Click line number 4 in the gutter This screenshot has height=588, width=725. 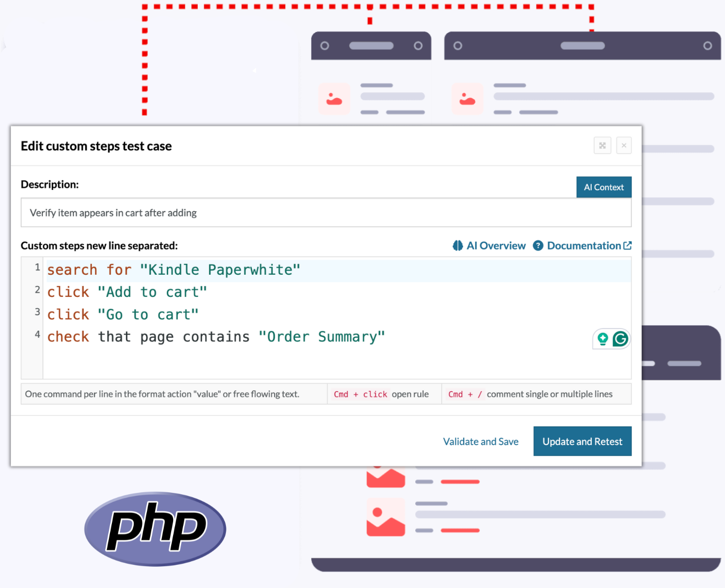click(37, 334)
